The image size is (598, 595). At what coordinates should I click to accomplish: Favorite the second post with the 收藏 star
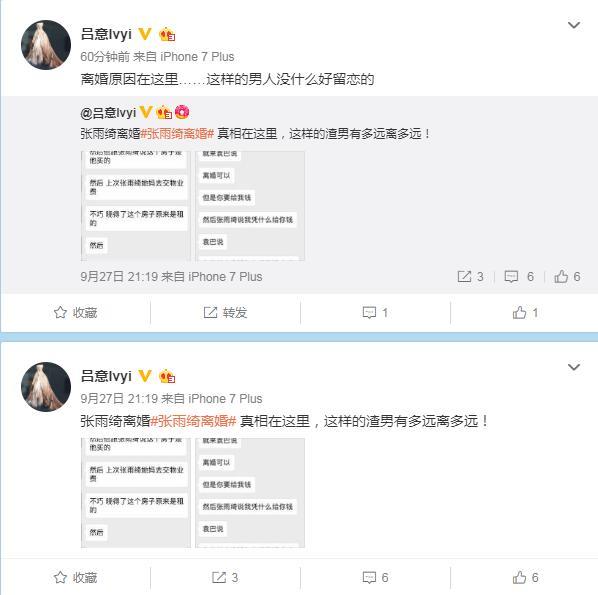click(x=76, y=577)
